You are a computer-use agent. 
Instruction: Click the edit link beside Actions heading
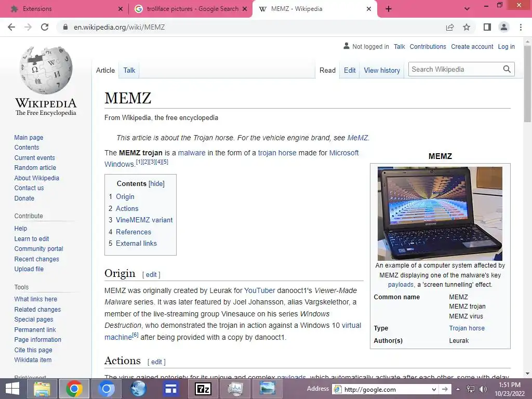pyautogui.click(x=156, y=362)
